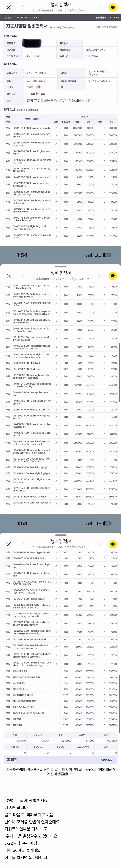Tap the 견적 상세 section heading
The height and width of the screenshot is (868, 121).
(x=9, y=109)
